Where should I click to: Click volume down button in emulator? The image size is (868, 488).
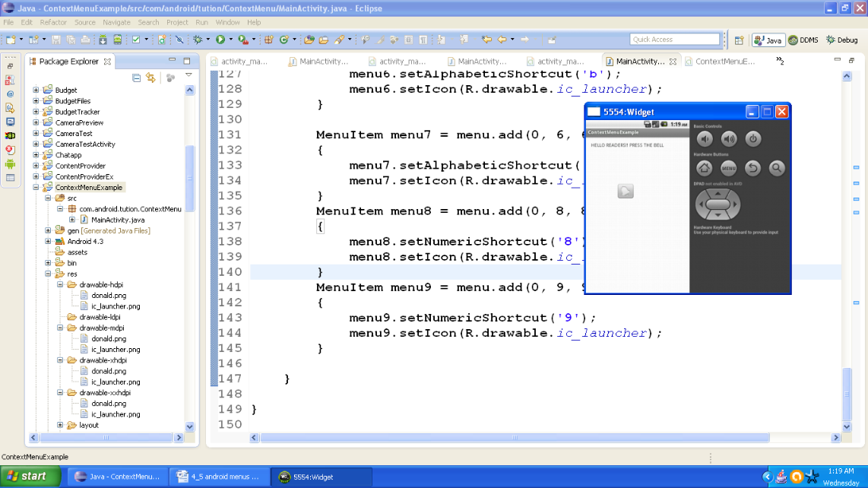(x=705, y=139)
